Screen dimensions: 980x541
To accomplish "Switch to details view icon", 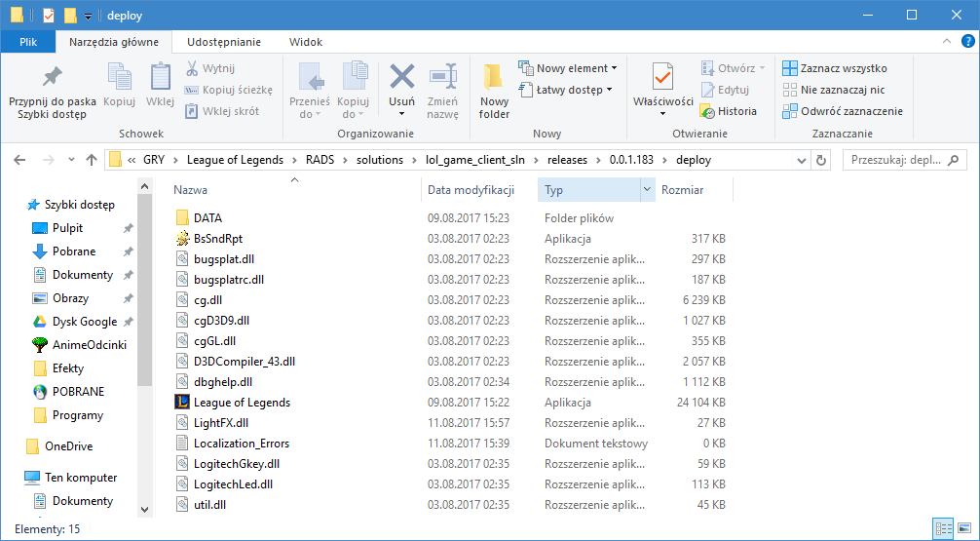I will pos(943,529).
